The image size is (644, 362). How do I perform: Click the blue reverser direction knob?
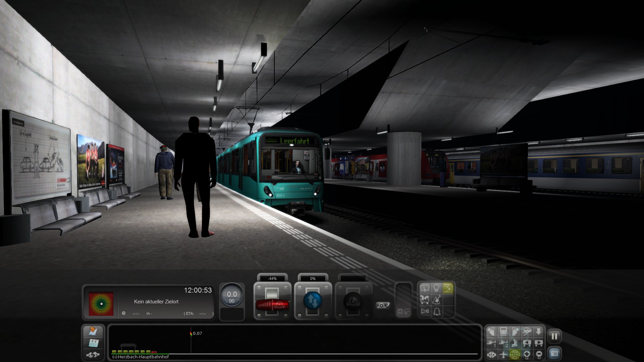[x=313, y=301]
